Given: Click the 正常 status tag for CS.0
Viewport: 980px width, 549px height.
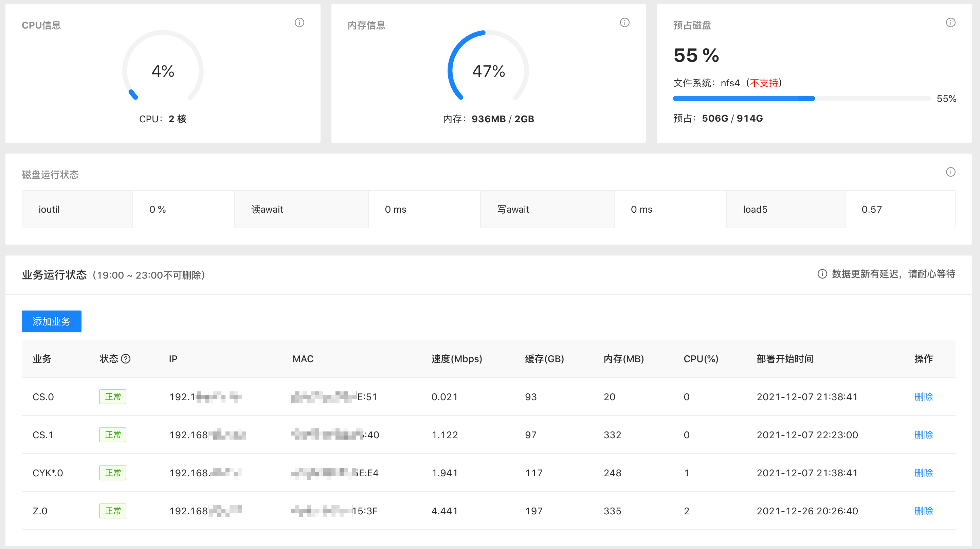Looking at the screenshot, I should [113, 397].
